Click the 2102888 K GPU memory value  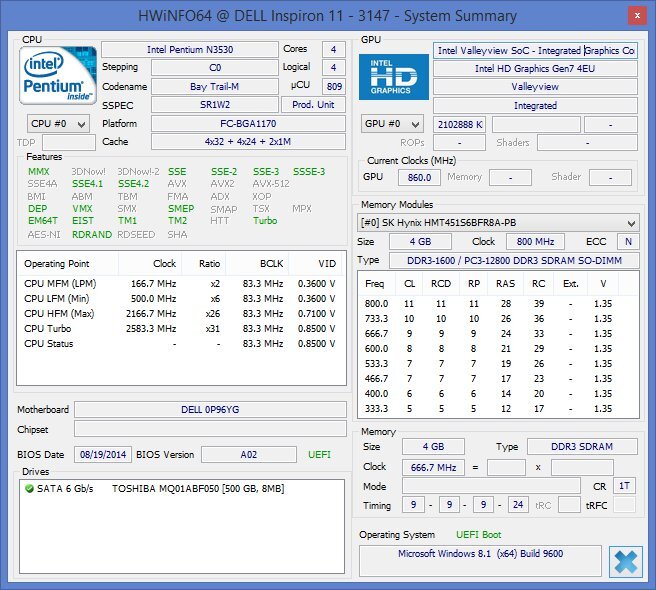(459, 125)
